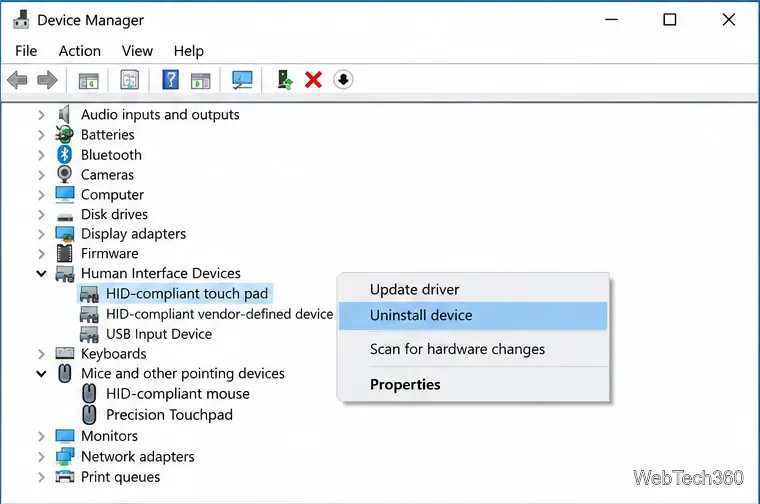Click the Network adapters icon
Viewport: 760px width, 504px height.
click(64, 456)
